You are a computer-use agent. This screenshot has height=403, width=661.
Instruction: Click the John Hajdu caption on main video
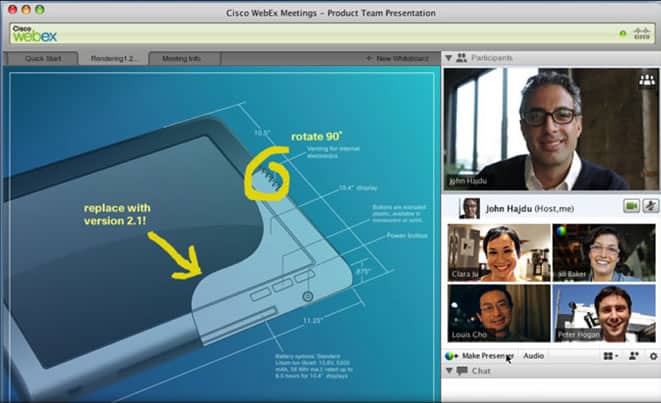point(468,181)
